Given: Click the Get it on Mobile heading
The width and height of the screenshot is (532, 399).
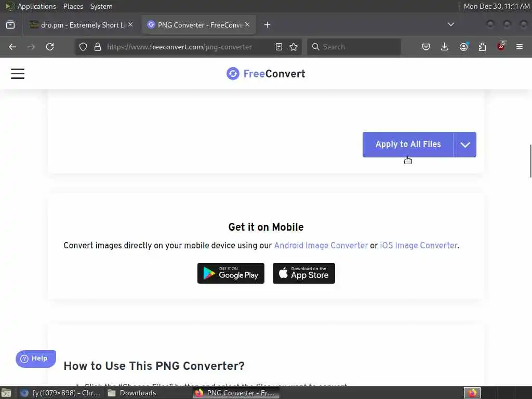Looking at the screenshot, I should tap(266, 227).
